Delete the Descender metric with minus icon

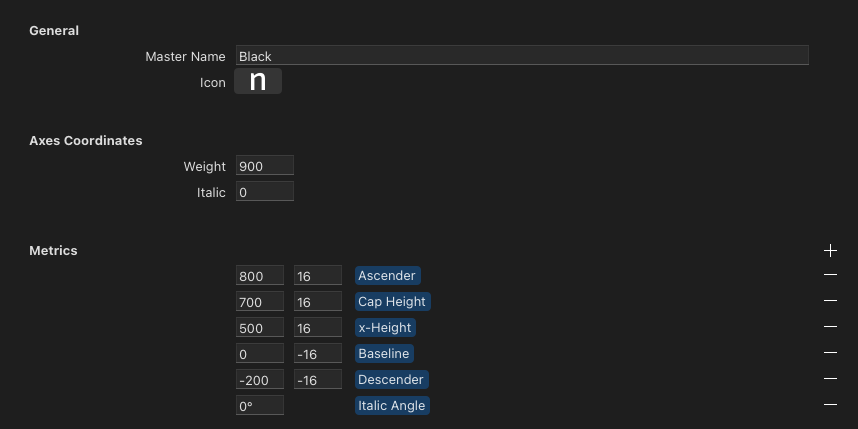point(830,379)
